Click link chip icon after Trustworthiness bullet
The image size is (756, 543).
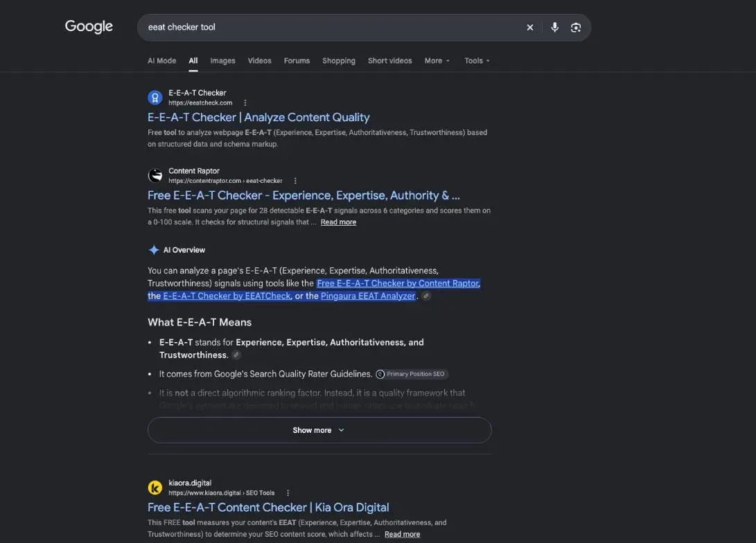pyautogui.click(x=236, y=355)
